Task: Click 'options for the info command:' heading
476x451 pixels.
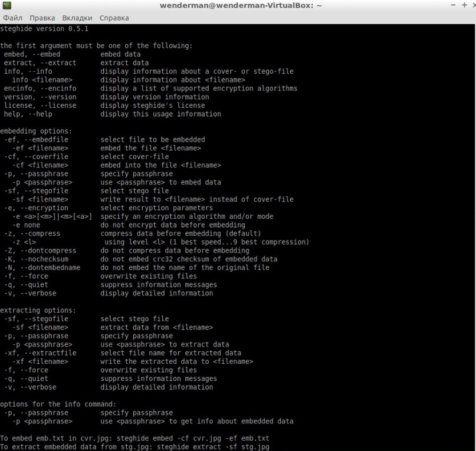Action: pyautogui.click(x=58, y=404)
